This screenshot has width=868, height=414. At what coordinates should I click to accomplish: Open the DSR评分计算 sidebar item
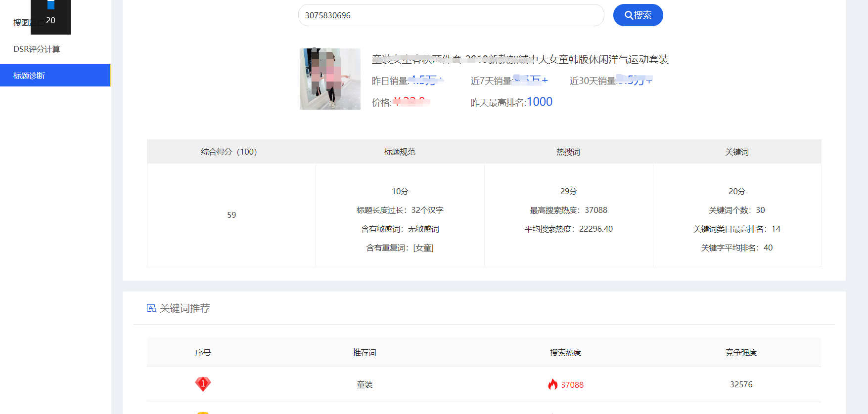pos(37,49)
